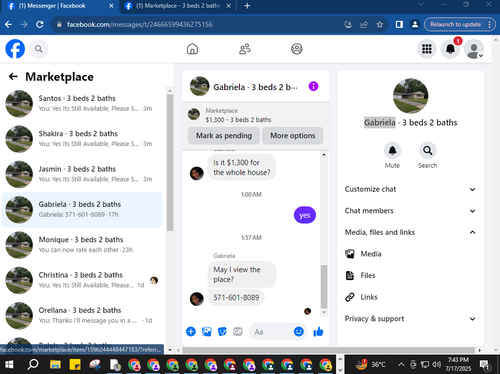
Task: Search within the Gabriela conversation
Action: tap(428, 151)
